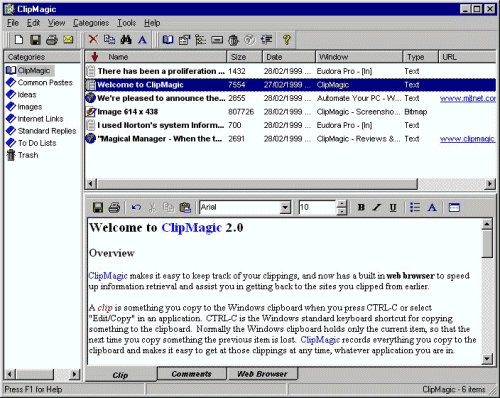Increase font size with stepper up arrow

pyautogui.click(x=341, y=204)
